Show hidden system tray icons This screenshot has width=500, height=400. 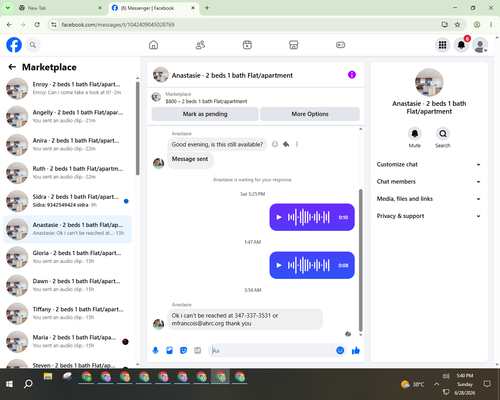click(x=436, y=384)
